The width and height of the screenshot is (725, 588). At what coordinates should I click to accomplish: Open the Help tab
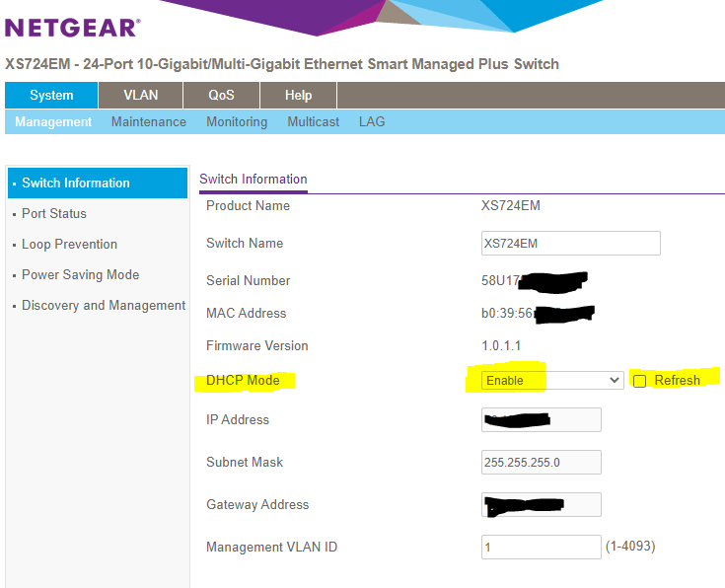(x=298, y=96)
